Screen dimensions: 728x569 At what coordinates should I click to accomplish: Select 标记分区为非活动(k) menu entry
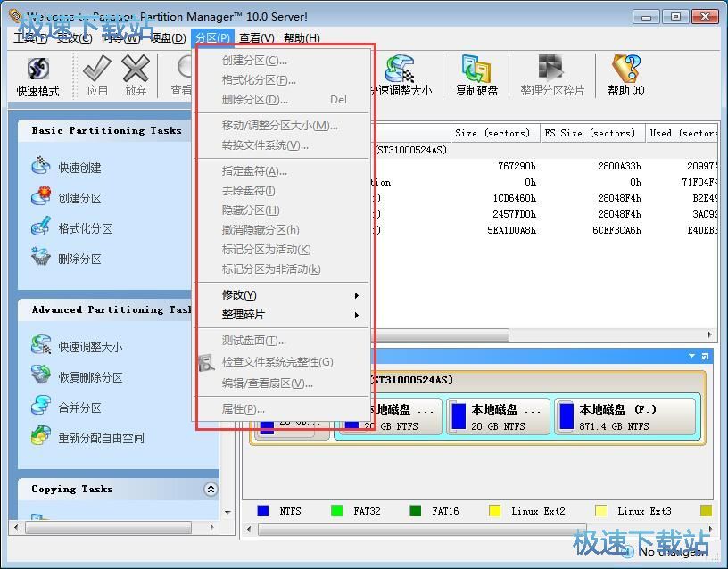pyautogui.click(x=281, y=269)
